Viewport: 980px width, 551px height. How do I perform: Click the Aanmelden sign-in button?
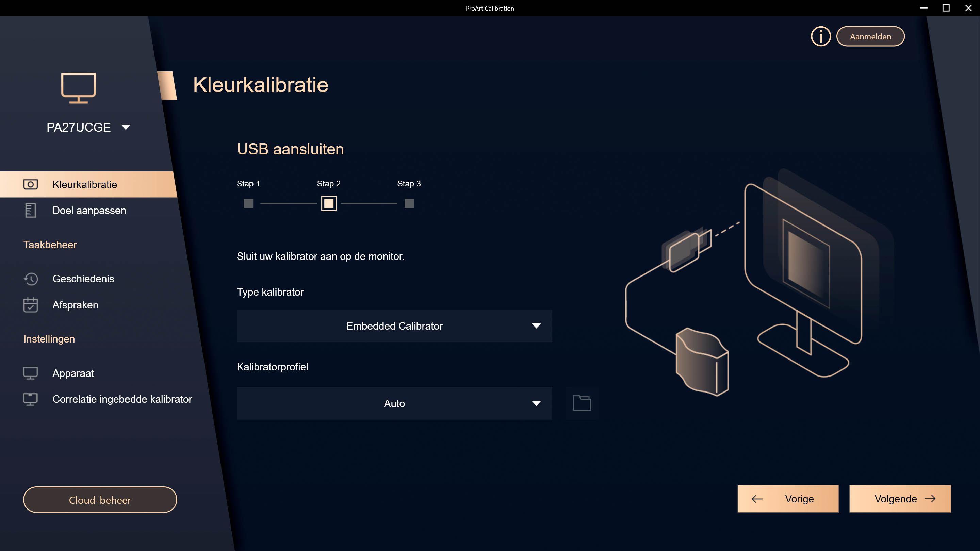(870, 36)
